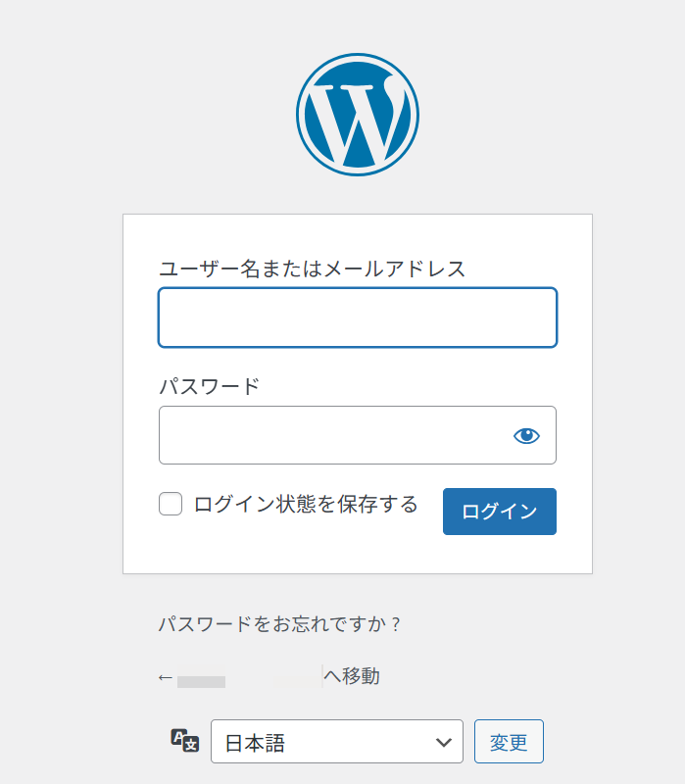Screen dimensions: 685x784
Task: Click the language translation icon
Action: (184, 741)
